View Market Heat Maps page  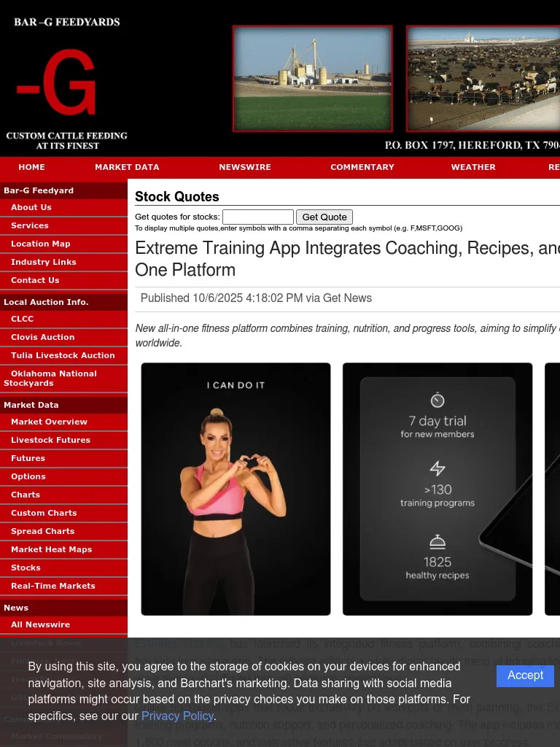pyautogui.click(x=51, y=549)
